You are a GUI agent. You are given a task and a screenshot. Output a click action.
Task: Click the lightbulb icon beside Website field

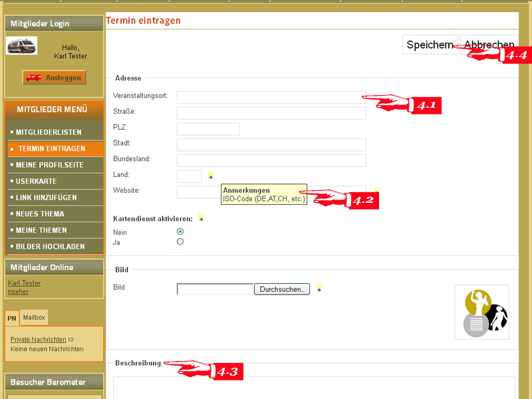377,190
